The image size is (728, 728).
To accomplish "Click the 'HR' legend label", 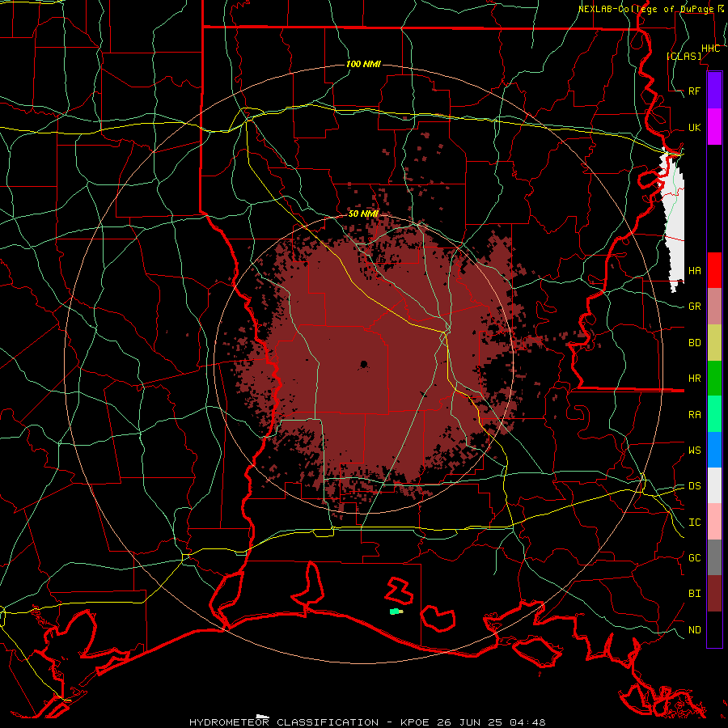I will [x=694, y=379].
